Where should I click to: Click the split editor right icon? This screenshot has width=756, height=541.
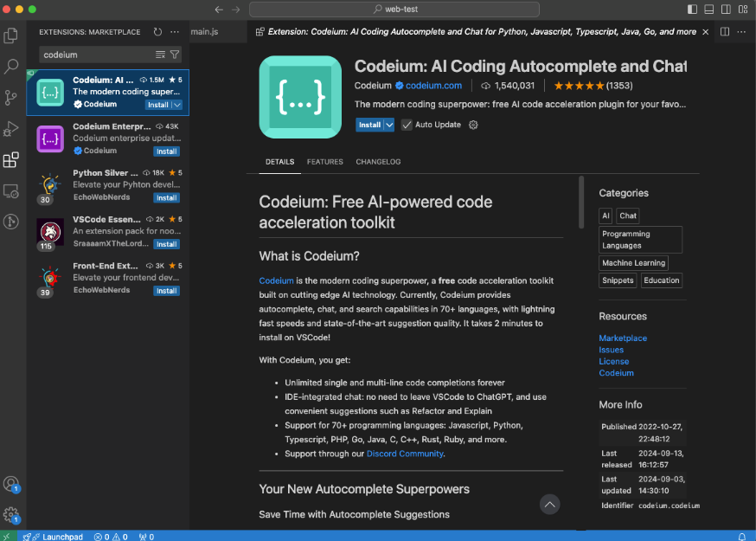point(725,32)
